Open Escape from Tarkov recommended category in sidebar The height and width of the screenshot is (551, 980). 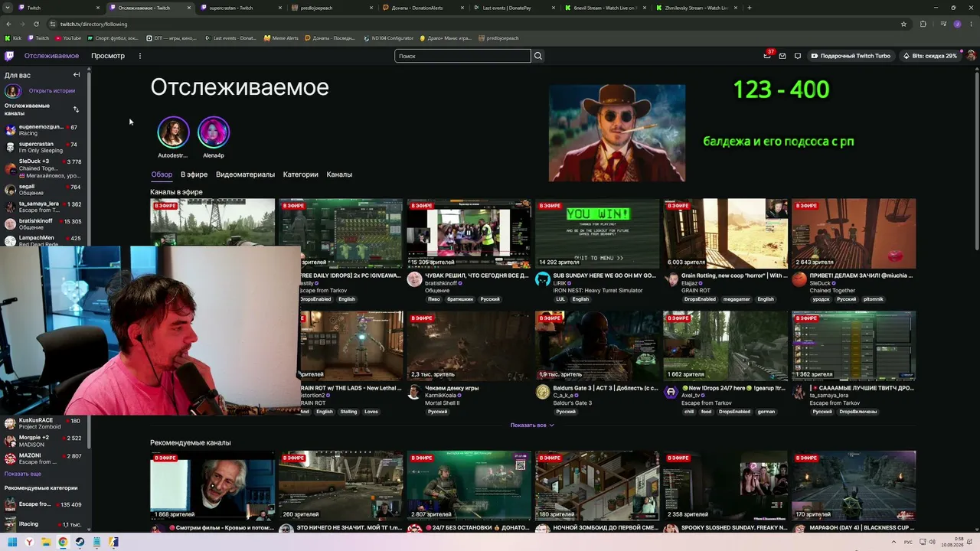click(44, 504)
